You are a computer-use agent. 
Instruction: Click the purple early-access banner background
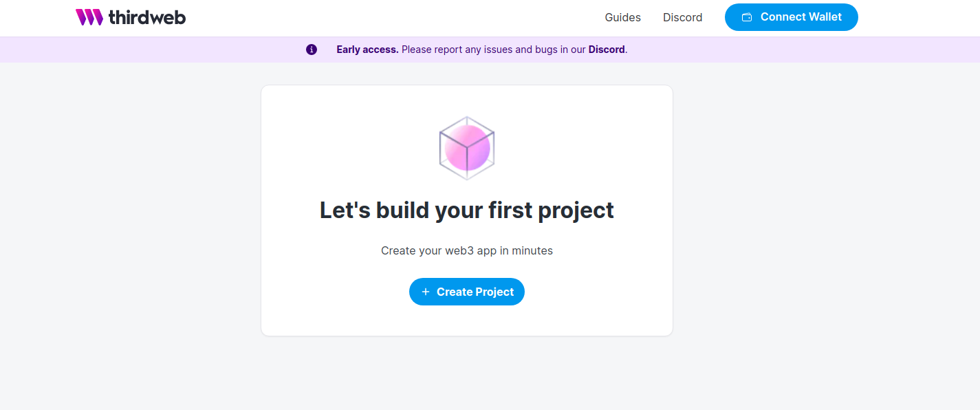pyautogui.click(x=791, y=50)
